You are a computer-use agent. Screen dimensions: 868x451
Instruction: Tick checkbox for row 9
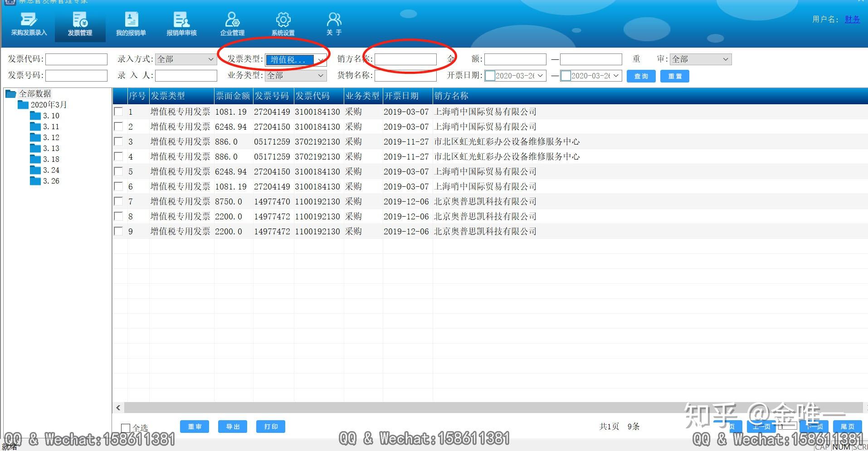pos(118,231)
